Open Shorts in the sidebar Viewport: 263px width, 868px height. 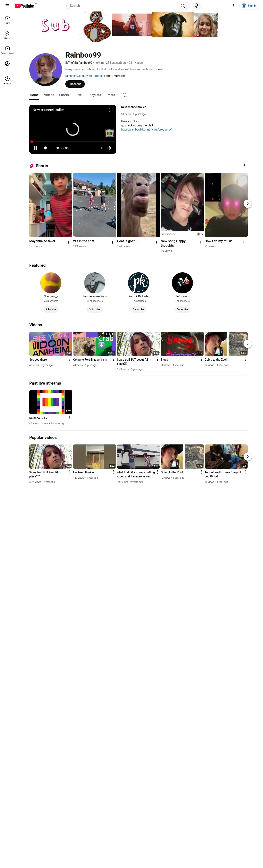7,35
